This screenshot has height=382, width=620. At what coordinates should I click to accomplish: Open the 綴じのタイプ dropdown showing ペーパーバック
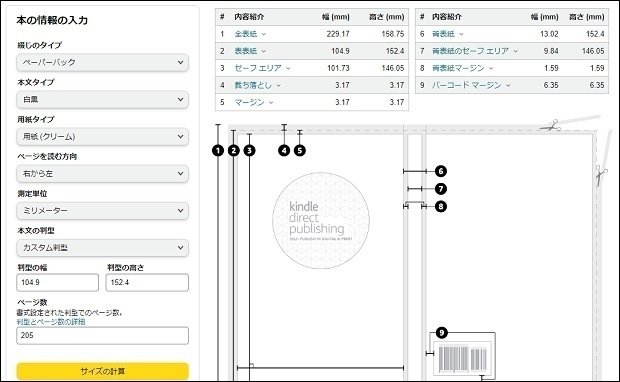pyautogui.click(x=102, y=62)
